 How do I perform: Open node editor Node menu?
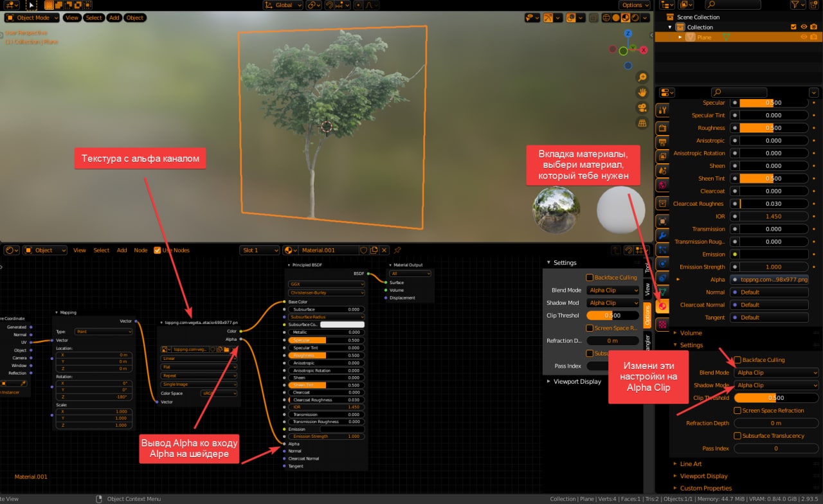(x=141, y=250)
